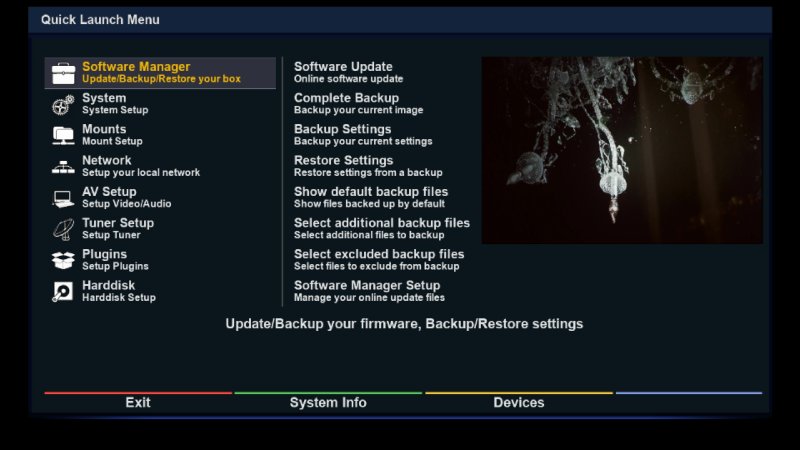
Task: Click the Network topology icon
Action: click(x=64, y=166)
